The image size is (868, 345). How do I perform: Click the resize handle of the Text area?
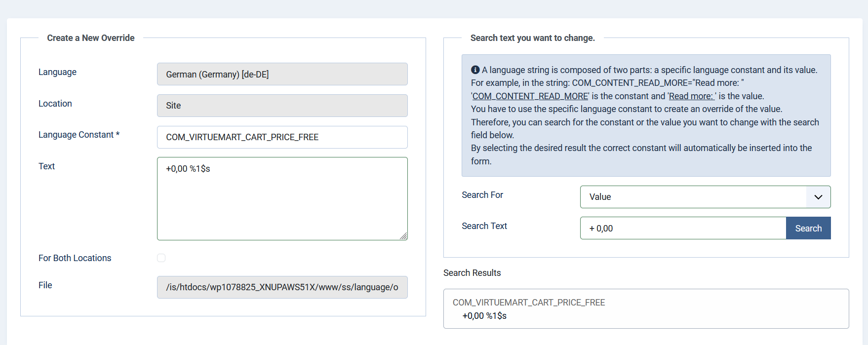pos(403,236)
